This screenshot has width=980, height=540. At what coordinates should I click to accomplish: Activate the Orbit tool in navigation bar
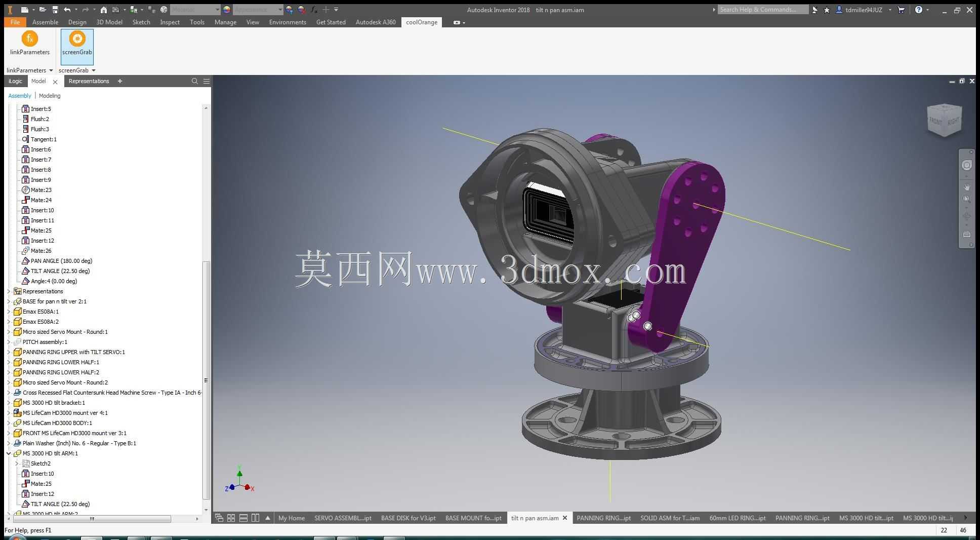(x=967, y=216)
